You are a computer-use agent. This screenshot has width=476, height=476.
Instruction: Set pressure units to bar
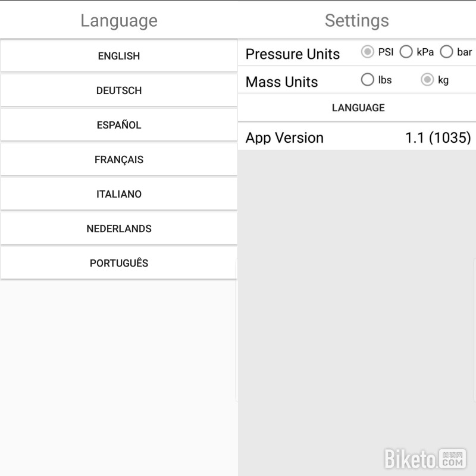click(x=447, y=52)
